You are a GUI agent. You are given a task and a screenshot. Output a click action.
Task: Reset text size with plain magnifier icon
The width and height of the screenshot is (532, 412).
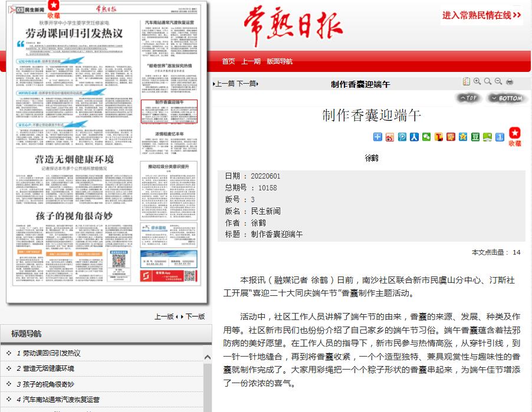pos(488,81)
